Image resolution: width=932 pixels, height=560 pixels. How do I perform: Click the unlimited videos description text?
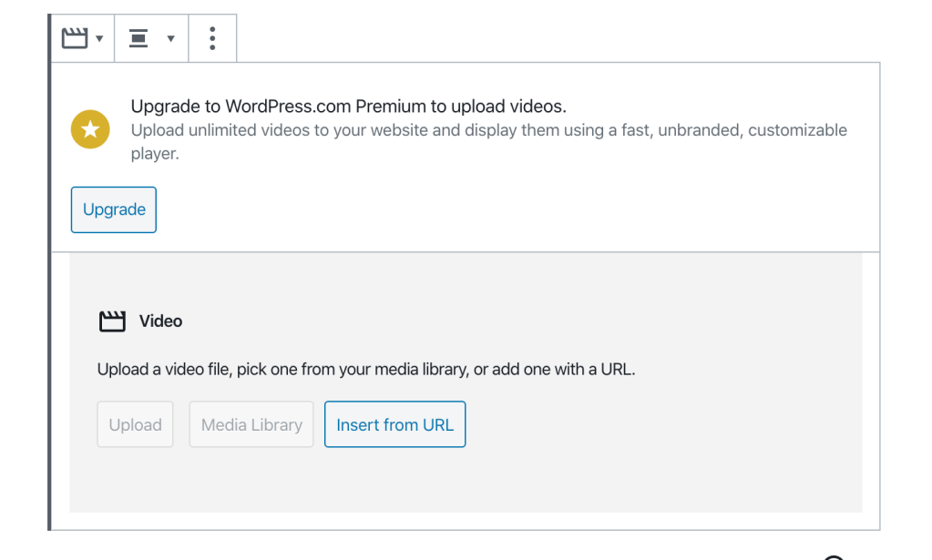tap(488, 130)
